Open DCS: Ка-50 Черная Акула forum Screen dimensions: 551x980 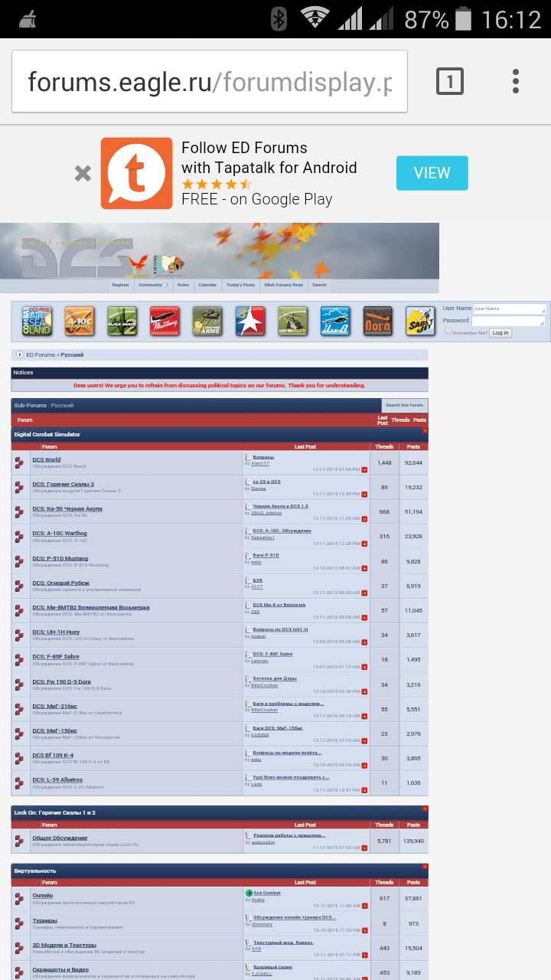(x=67, y=508)
